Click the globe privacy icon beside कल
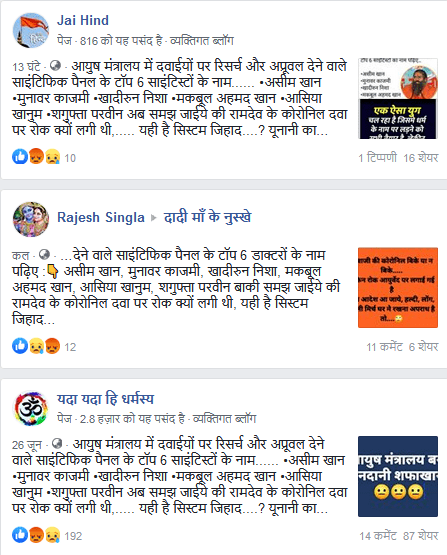447x555 pixels. (x=44, y=254)
